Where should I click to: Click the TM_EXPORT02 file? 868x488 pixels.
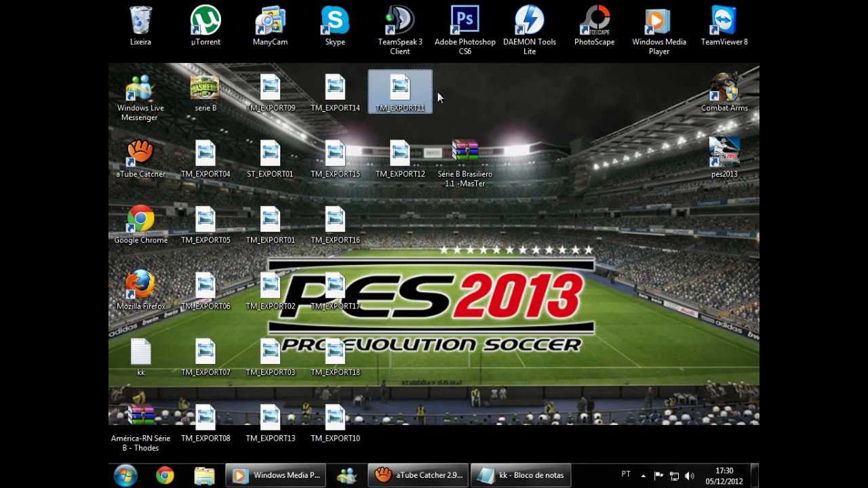click(270, 291)
